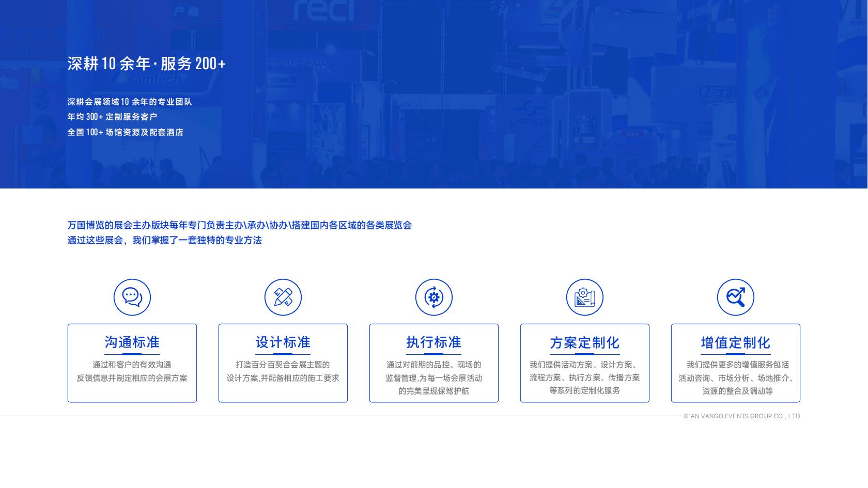Click the footer XI'AN VANGO EVENTS GROUP CO., LTD
The width and height of the screenshot is (868, 488).
741,416
